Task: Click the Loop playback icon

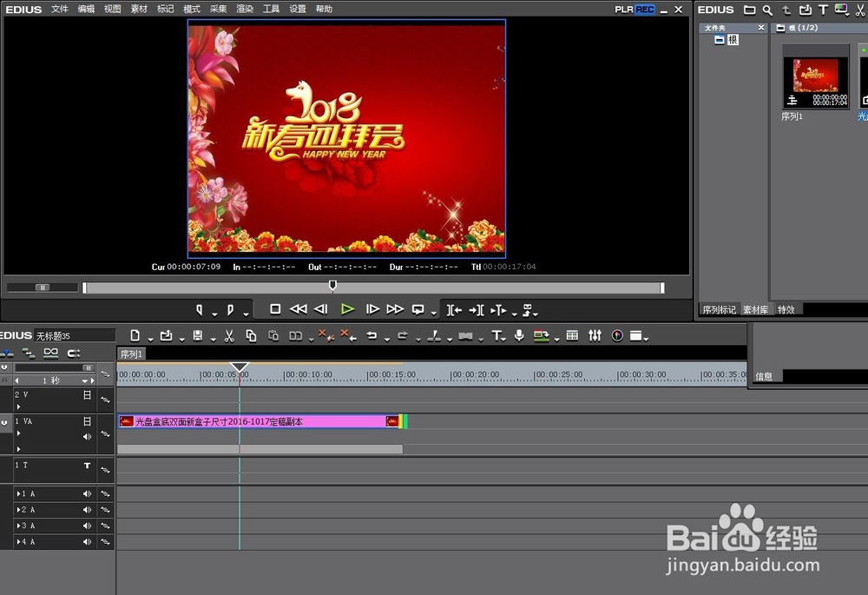Action: [418, 310]
